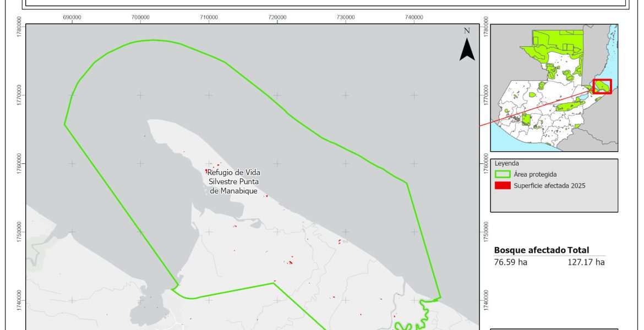Viewport: 644px width, 330px height.
Task: Click the Superficie afectada 2025 legend text
Action: pyautogui.click(x=549, y=185)
